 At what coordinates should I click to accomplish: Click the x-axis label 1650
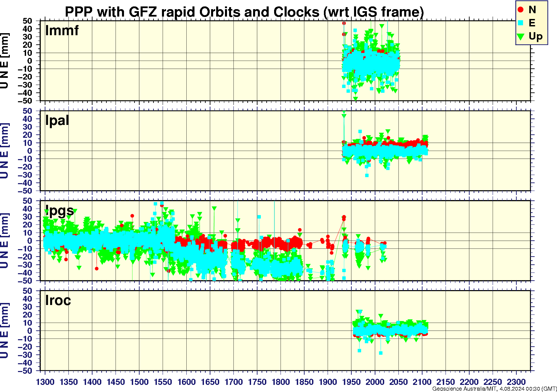click(210, 382)
